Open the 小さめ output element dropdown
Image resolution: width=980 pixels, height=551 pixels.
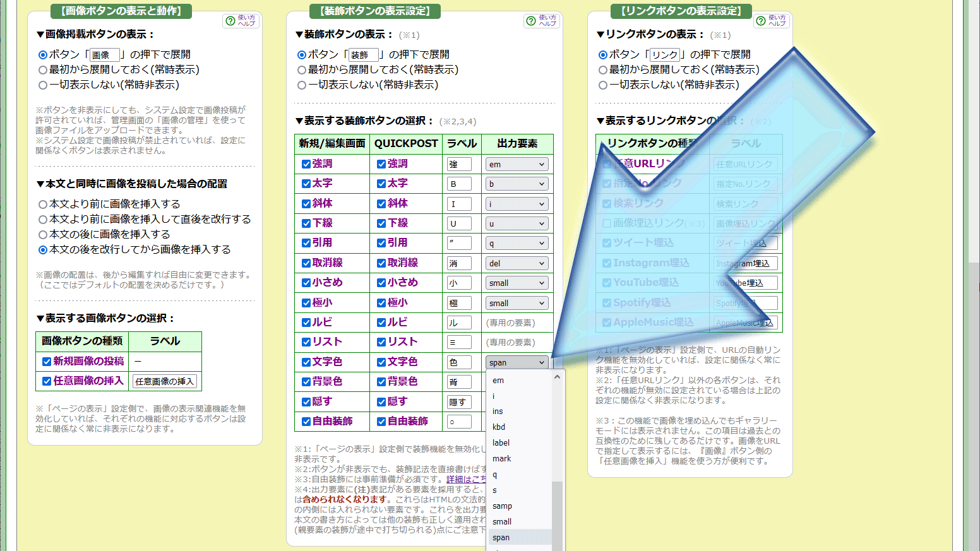pos(517,283)
